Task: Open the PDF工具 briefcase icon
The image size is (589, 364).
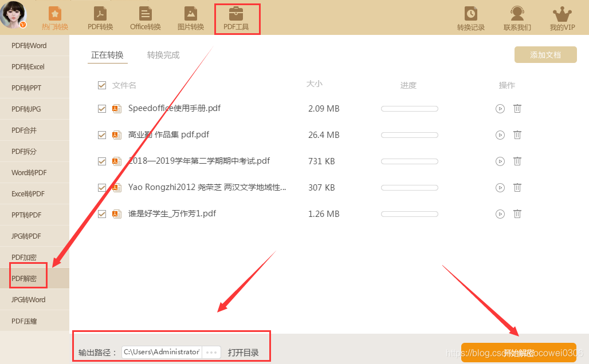Action: coord(236,18)
